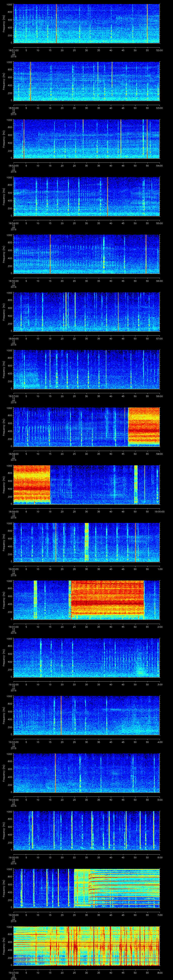Select the spectrogram panel beginning at 19:05:00
Viewport: 173px width, 980px height.
pos(87,831)
